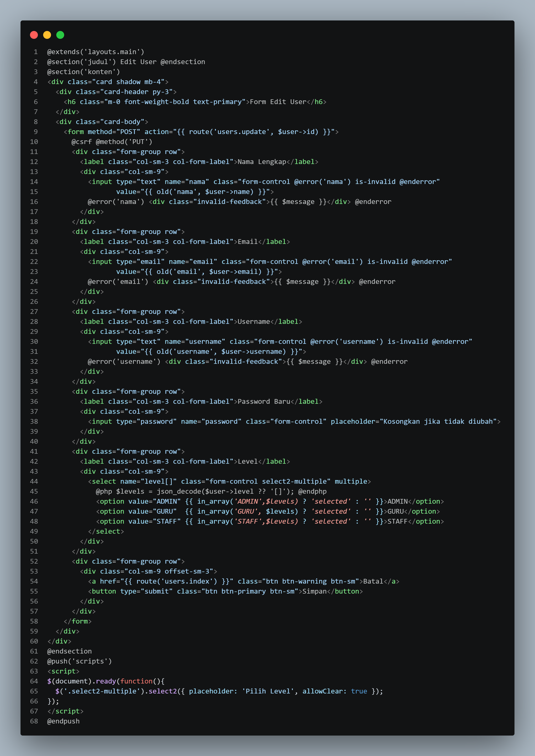The image size is (535, 756).
Task: Click the option value="ADMIN" text
Action: click(154, 501)
